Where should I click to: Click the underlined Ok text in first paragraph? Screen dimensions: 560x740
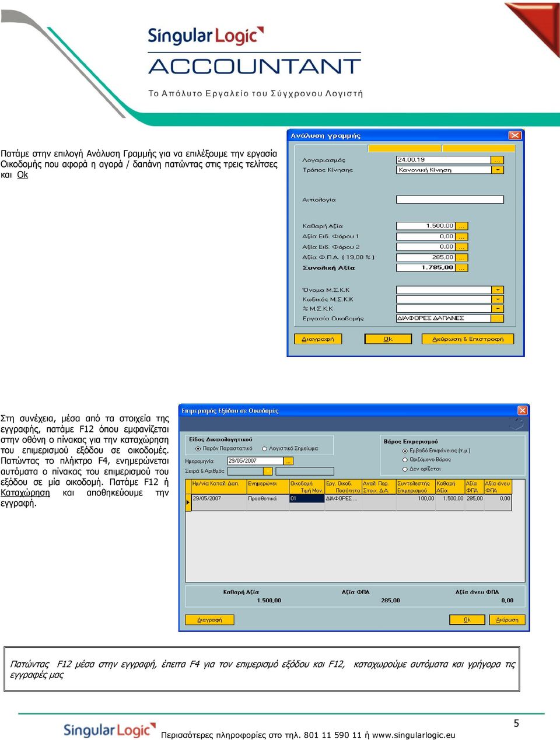(x=22, y=175)
